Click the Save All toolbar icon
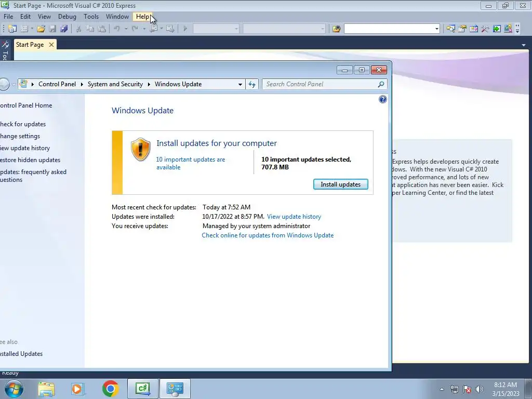 coord(64,29)
